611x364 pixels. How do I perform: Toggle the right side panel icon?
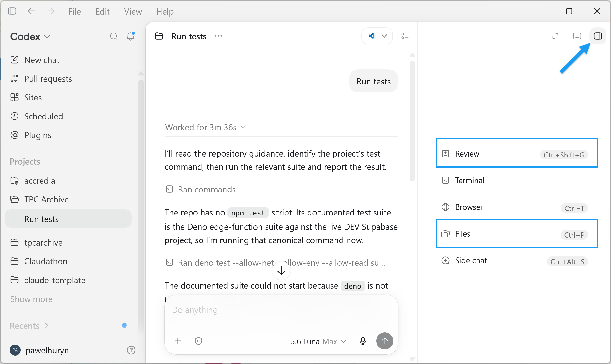598,36
